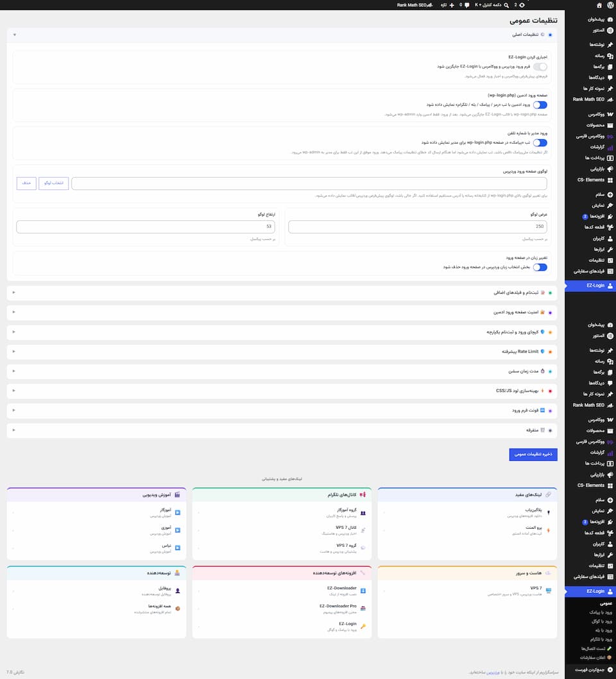
Task: Click the وردپرس link in the footer
Action: pos(493,673)
